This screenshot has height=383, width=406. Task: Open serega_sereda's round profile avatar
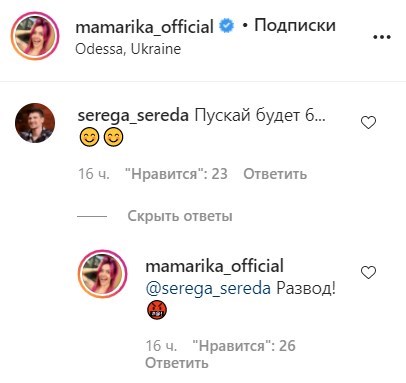point(35,123)
